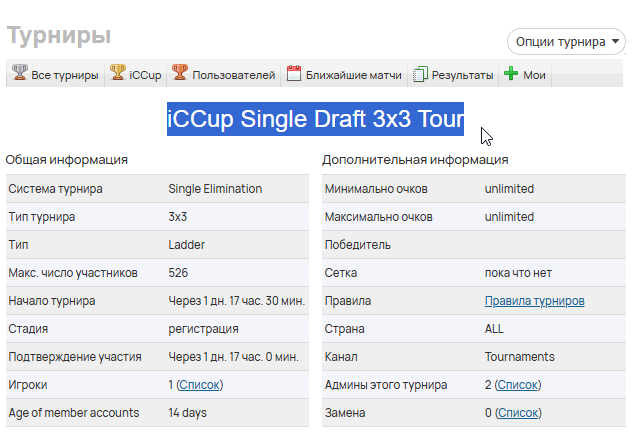
Task: Click the Турниры page heading
Action: 59,35
